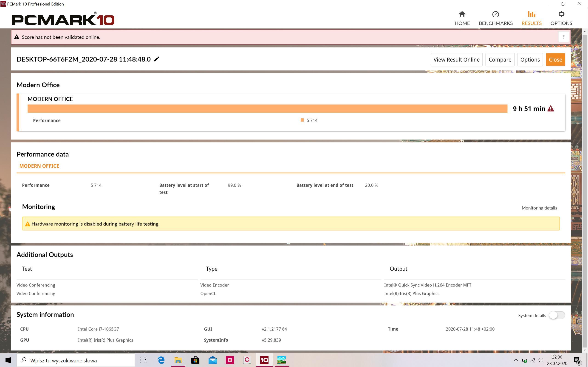The image size is (588, 367).
Task: Click the red warning triangle beside 9 h 51 min
Action: coord(551,109)
